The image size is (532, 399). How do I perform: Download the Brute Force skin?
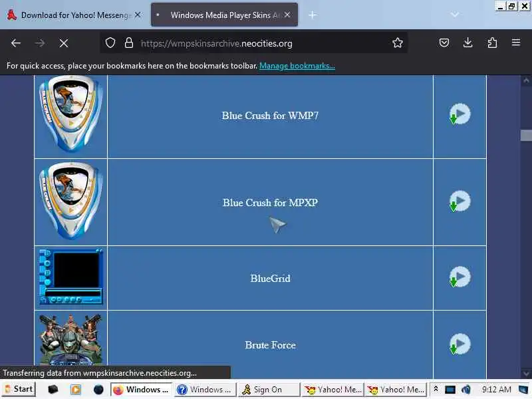click(x=460, y=344)
